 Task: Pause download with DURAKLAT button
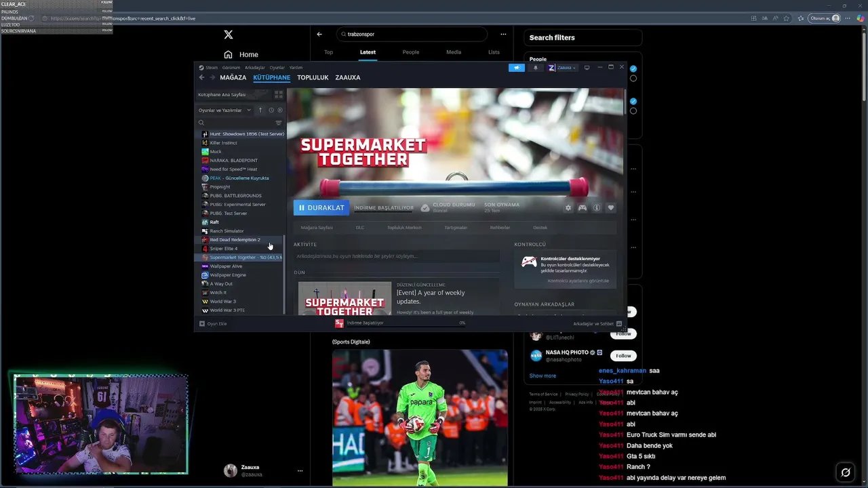[321, 207]
